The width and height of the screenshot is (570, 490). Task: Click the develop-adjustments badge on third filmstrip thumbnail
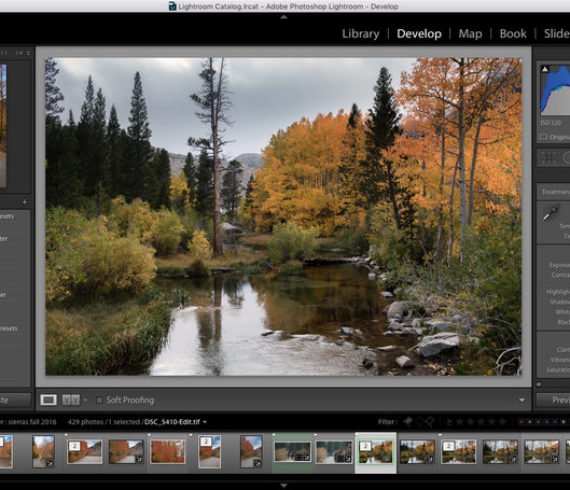(139, 459)
